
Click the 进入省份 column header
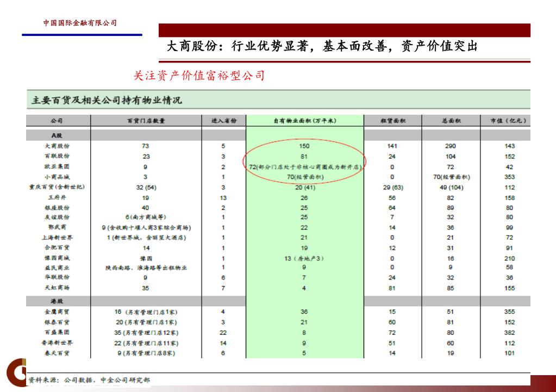pos(224,121)
